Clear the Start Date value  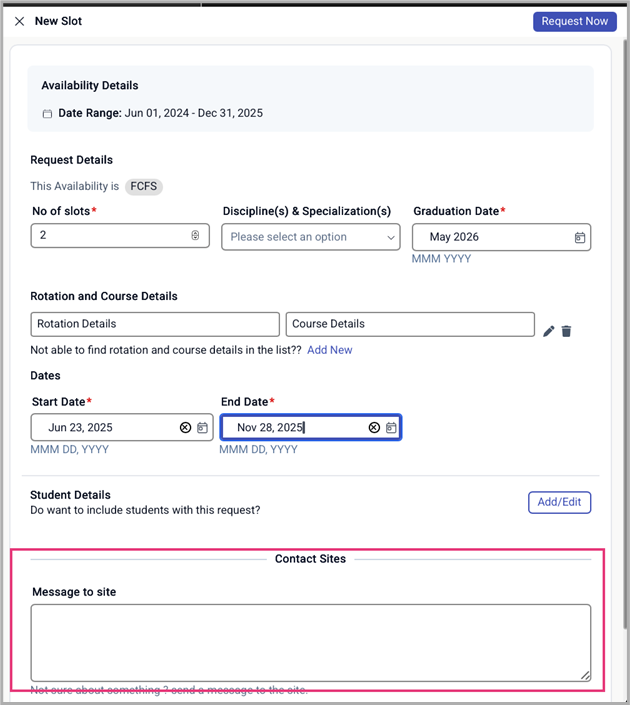click(x=185, y=428)
